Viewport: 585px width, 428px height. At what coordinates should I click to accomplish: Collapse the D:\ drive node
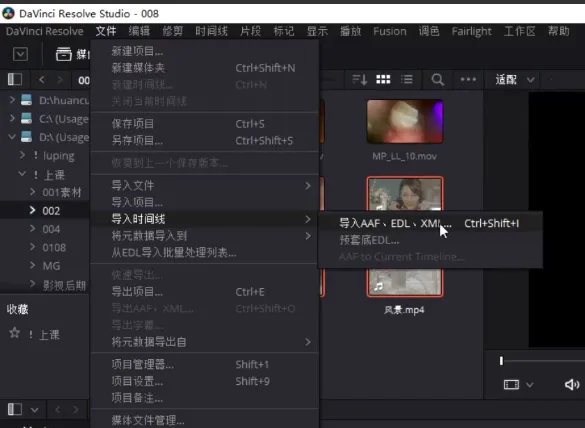[12, 137]
